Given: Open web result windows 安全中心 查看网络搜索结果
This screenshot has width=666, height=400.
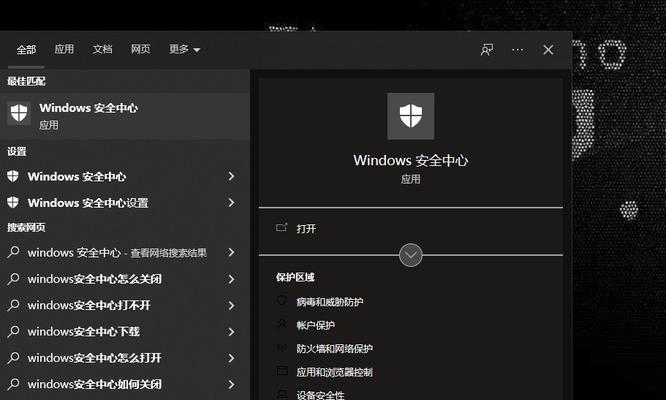Looking at the screenshot, I should (117, 253).
